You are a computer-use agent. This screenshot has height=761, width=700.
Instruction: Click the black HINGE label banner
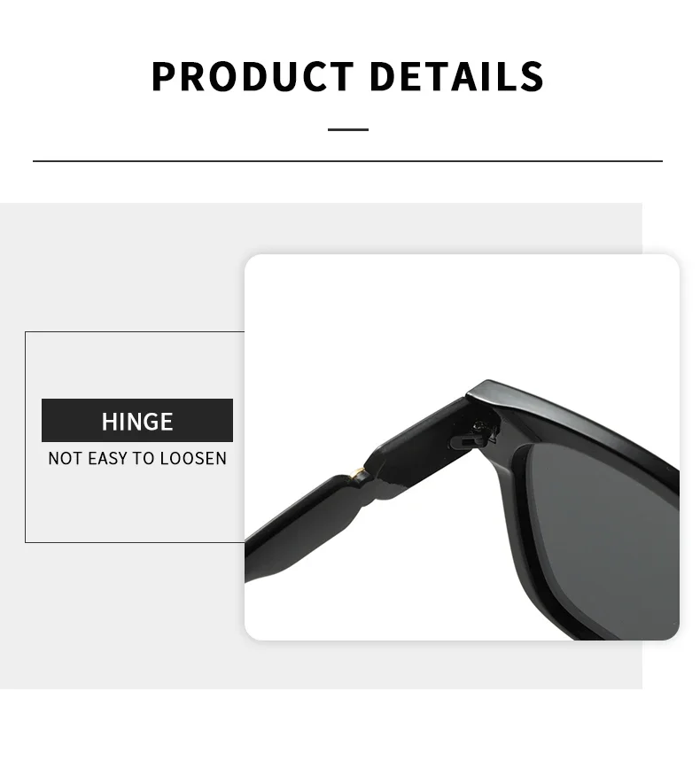[x=136, y=420]
